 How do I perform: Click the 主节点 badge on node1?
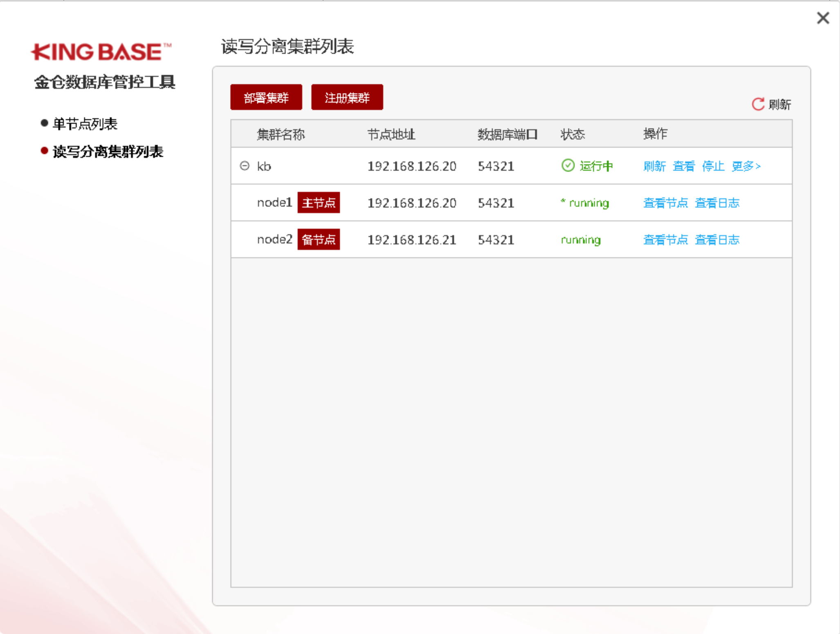coord(318,203)
